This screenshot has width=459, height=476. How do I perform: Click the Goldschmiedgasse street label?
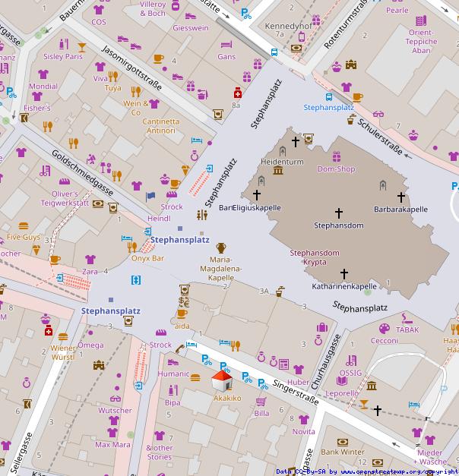tap(82, 174)
